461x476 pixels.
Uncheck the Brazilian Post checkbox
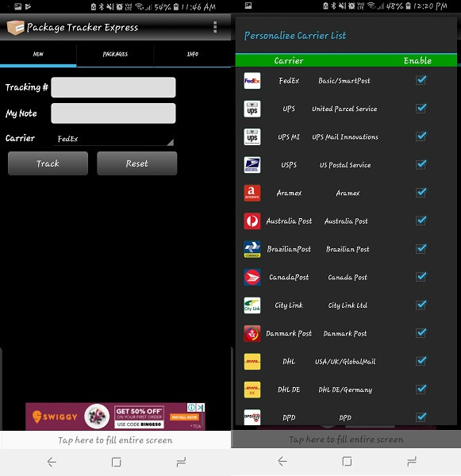[x=421, y=248]
